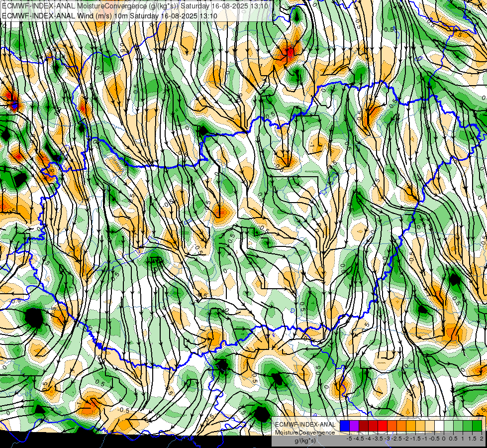Click the 1.5 value on the legend scale
Viewport: 487px width, 448px height.
(472, 439)
